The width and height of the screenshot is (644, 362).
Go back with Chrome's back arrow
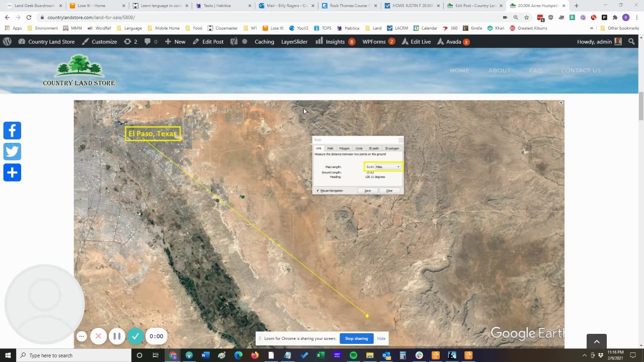7,17
